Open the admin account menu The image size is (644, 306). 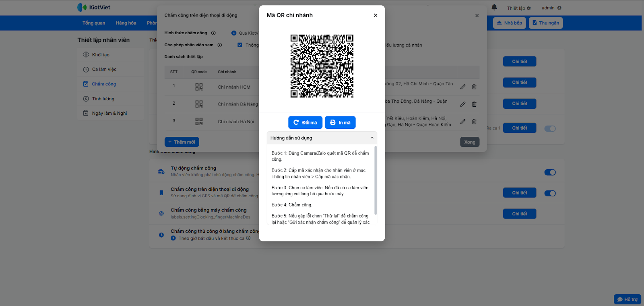(x=551, y=8)
